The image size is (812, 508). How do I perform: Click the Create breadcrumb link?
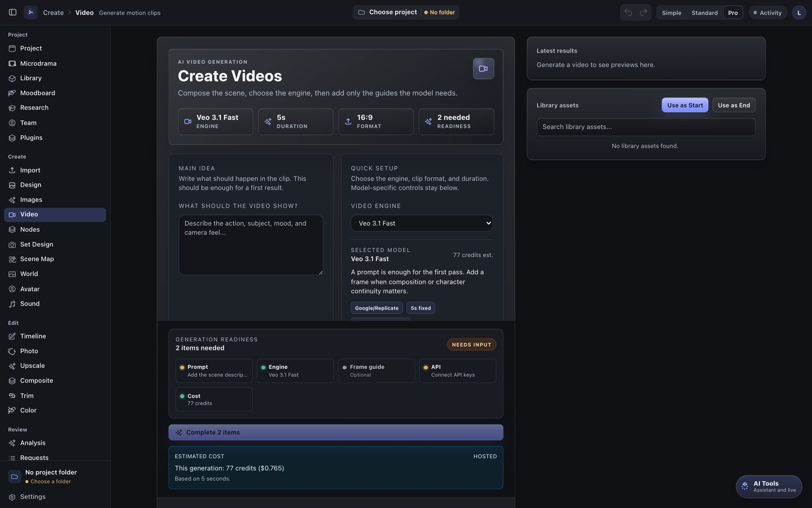coord(53,13)
